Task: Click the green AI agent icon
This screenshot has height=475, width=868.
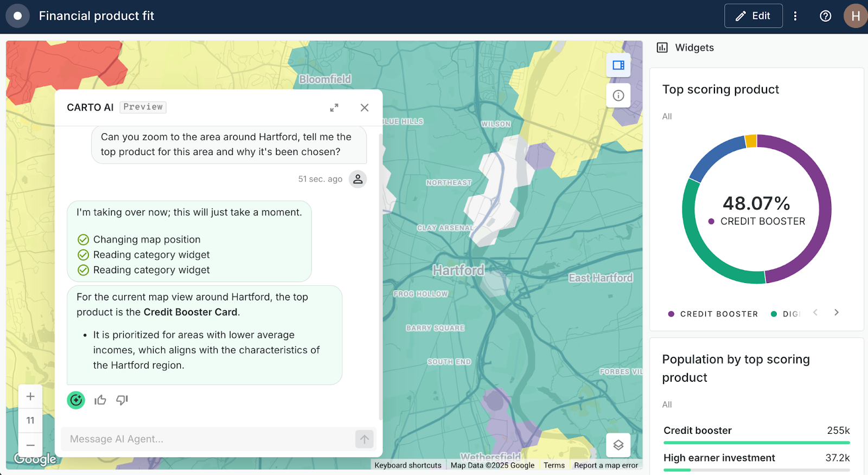Action: pos(76,400)
